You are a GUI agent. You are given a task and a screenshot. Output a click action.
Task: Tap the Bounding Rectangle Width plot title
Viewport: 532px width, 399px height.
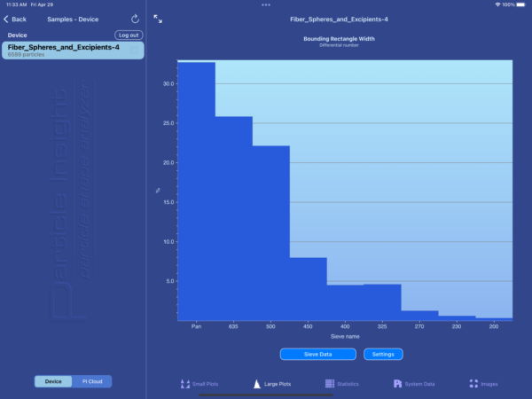339,39
